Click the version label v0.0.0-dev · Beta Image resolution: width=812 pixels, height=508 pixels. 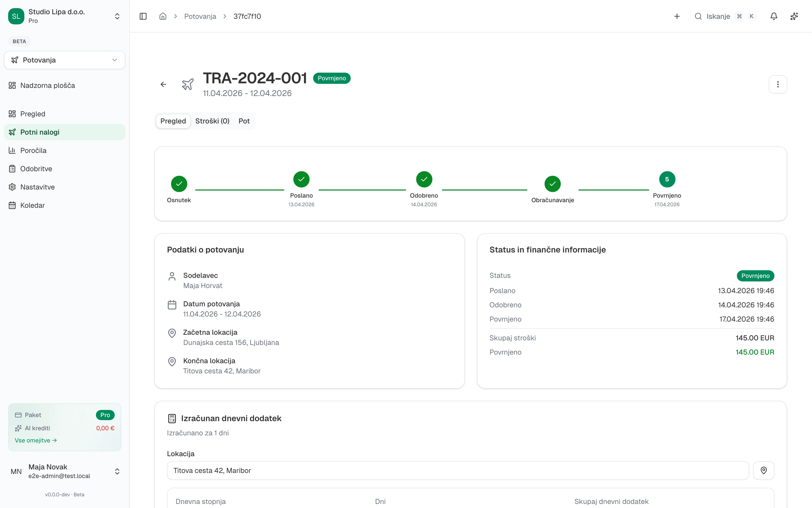[x=65, y=495]
